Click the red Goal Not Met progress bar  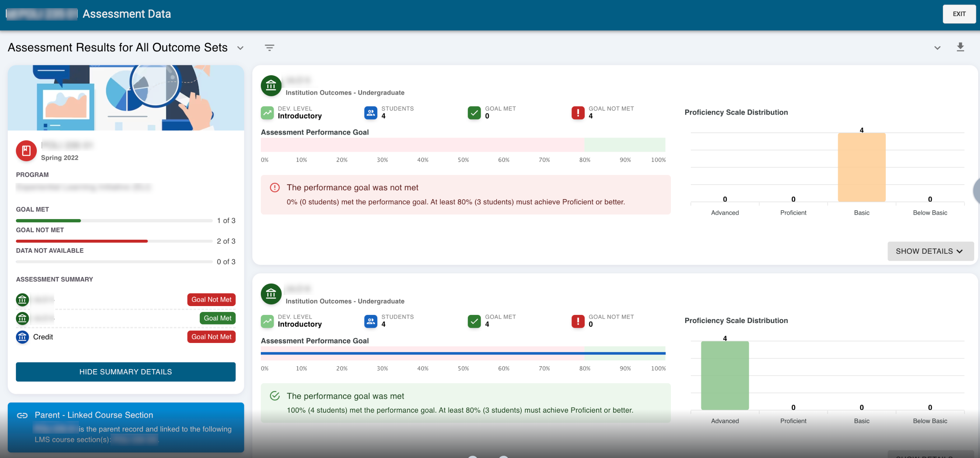click(x=82, y=241)
